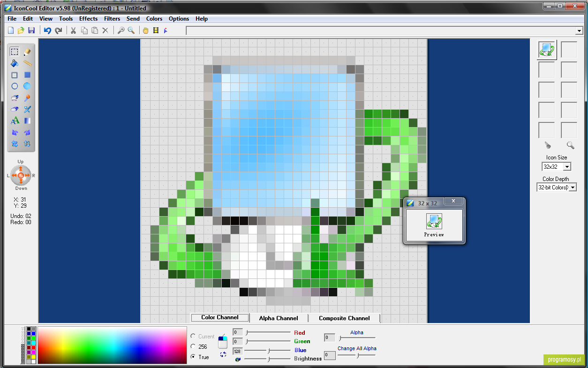Choose the hollow ellipse tool
This screenshot has height=368, width=588.
pos(15,86)
